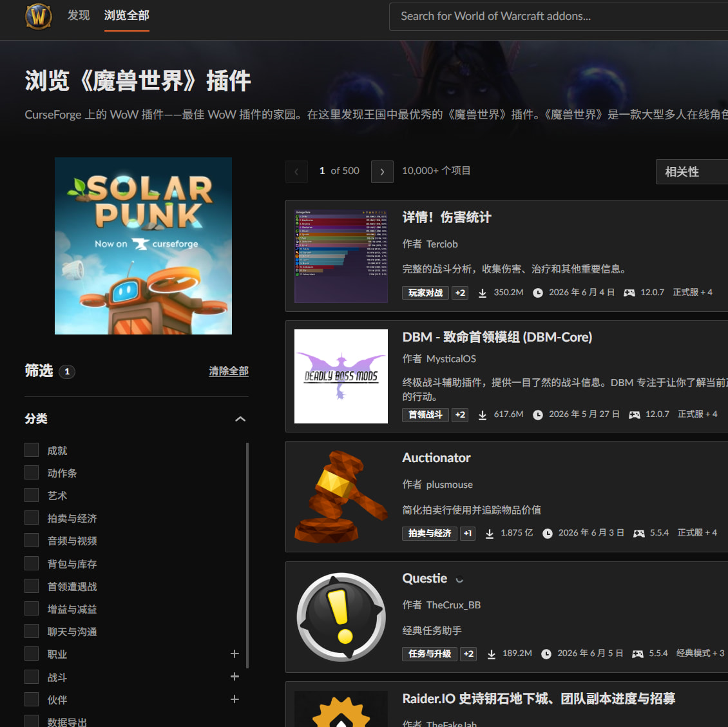The height and width of the screenshot is (727, 728).
Task: Click the clock icon beside 2026年6月5日
Action: (x=546, y=654)
